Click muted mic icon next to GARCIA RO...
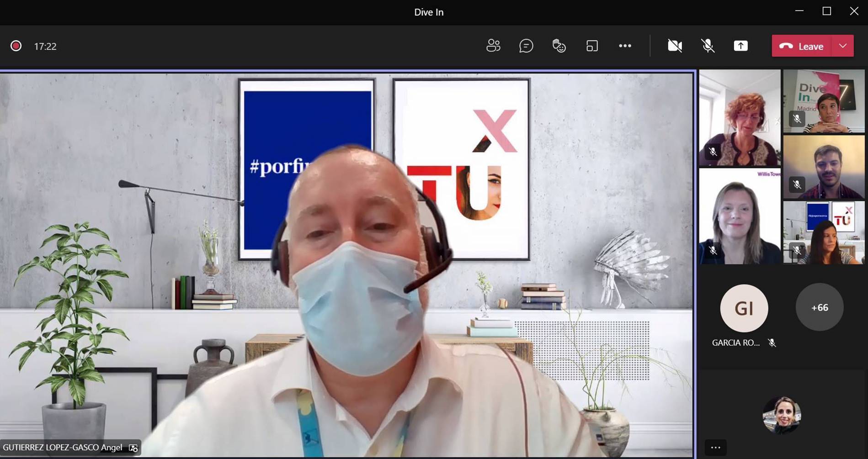Image resolution: width=868 pixels, height=459 pixels. 772,343
